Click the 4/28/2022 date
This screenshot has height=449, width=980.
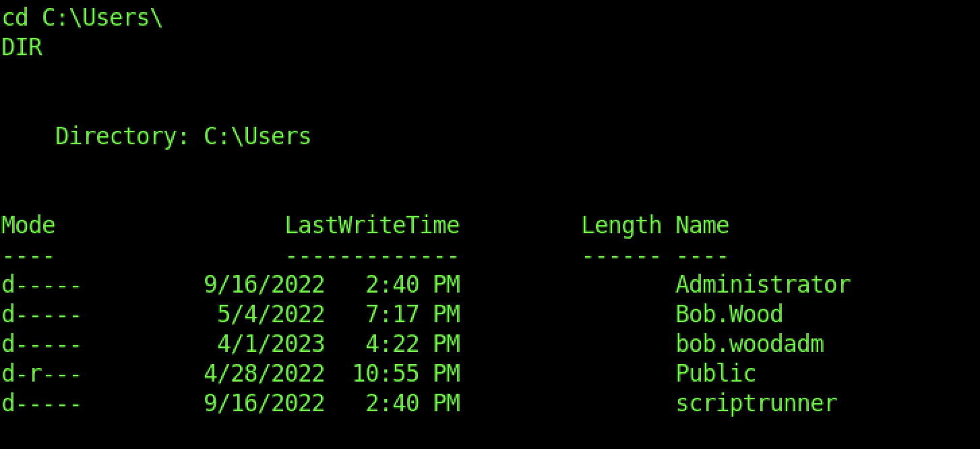(264, 373)
